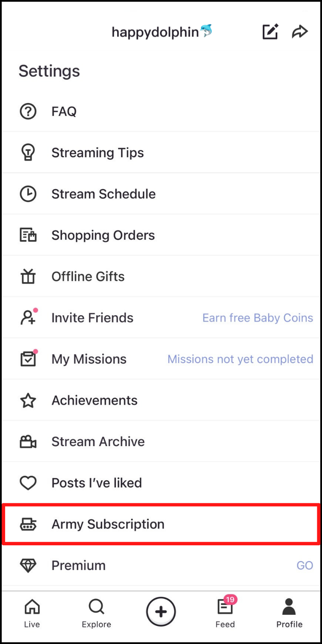
Task: Tap the edit profile pencil icon
Action: [x=270, y=32]
